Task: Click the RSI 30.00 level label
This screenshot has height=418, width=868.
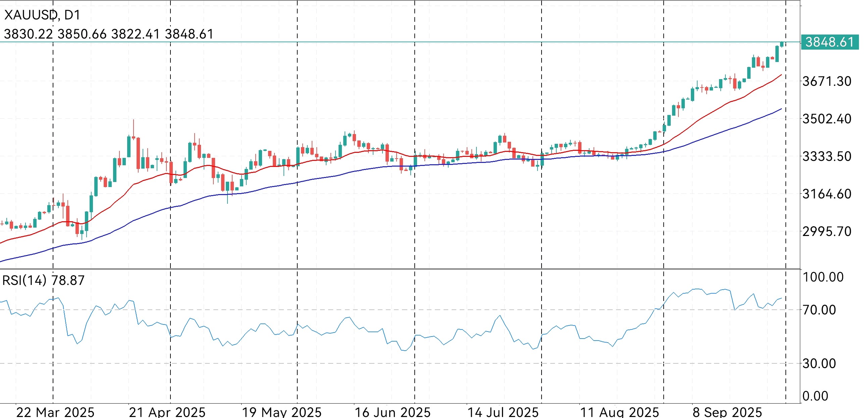Action: click(819, 363)
